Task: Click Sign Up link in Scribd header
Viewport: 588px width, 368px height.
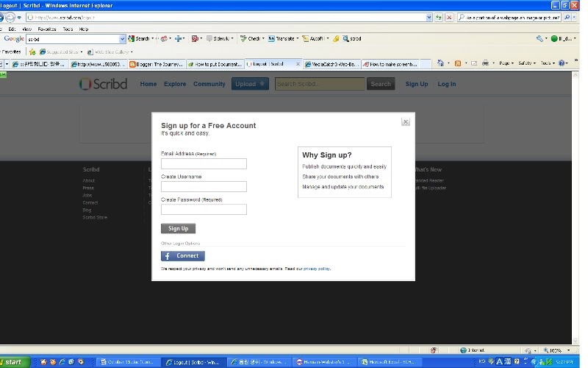Action: coord(417,84)
